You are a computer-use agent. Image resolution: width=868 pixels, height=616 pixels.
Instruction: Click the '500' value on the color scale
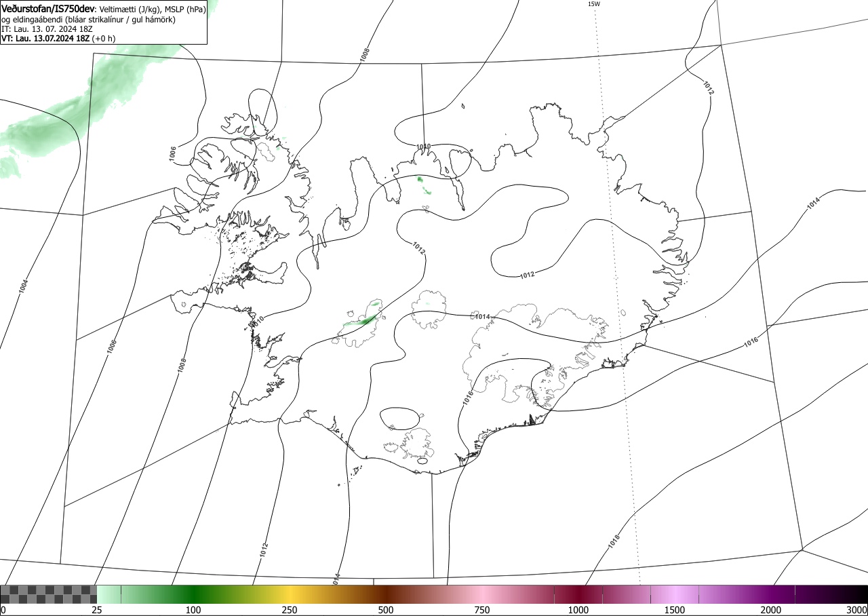386,610
